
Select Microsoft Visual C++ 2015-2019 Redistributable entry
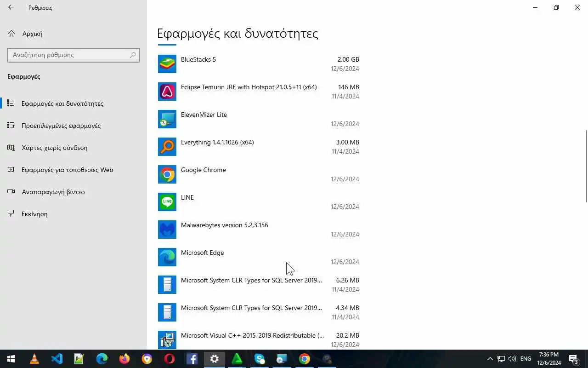[252, 335]
